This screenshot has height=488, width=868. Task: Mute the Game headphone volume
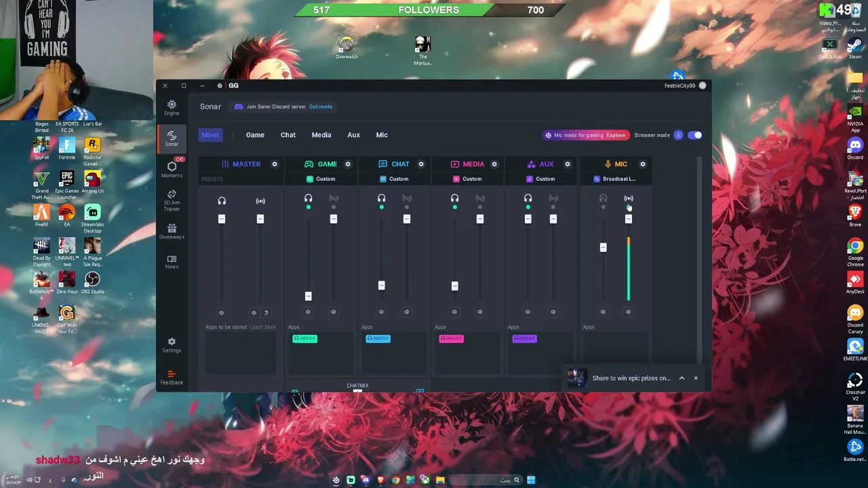[308, 312]
